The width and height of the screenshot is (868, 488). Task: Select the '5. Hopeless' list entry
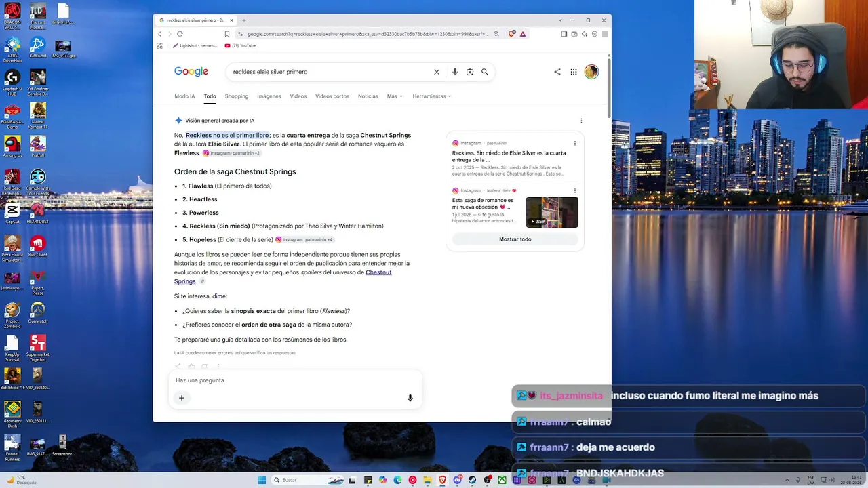tap(228, 239)
